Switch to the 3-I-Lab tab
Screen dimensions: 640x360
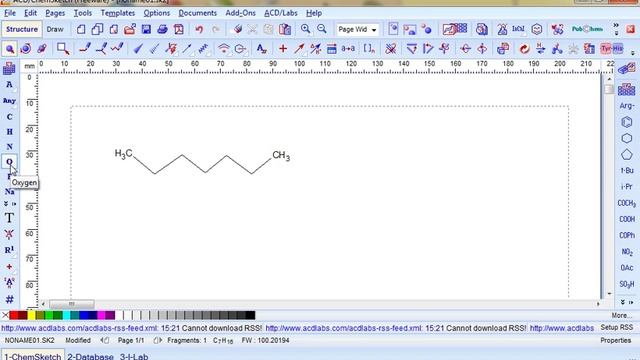(x=133, y=356)
